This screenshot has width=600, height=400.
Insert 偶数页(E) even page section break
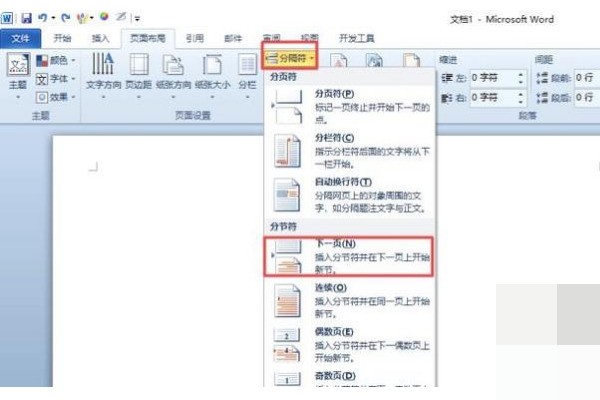coord(350,344)
